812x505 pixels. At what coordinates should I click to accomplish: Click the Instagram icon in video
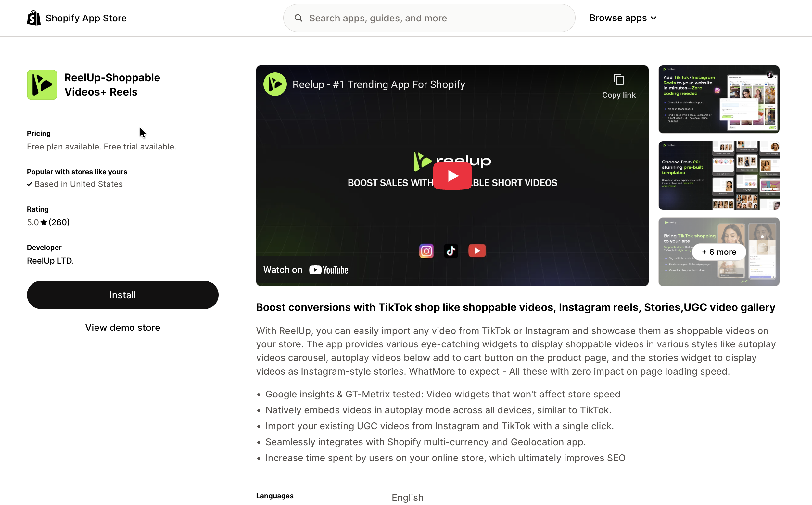pyautogui.click(x=426, y=251)
